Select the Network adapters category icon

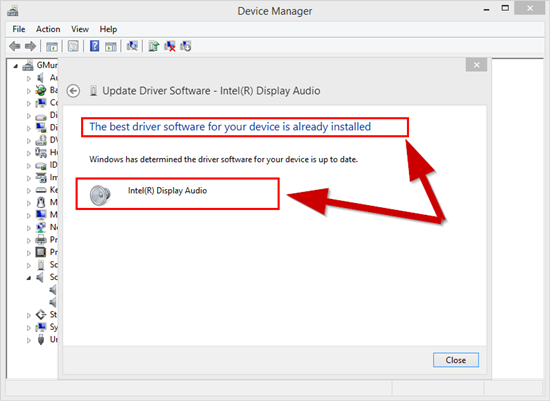(41, 227)
